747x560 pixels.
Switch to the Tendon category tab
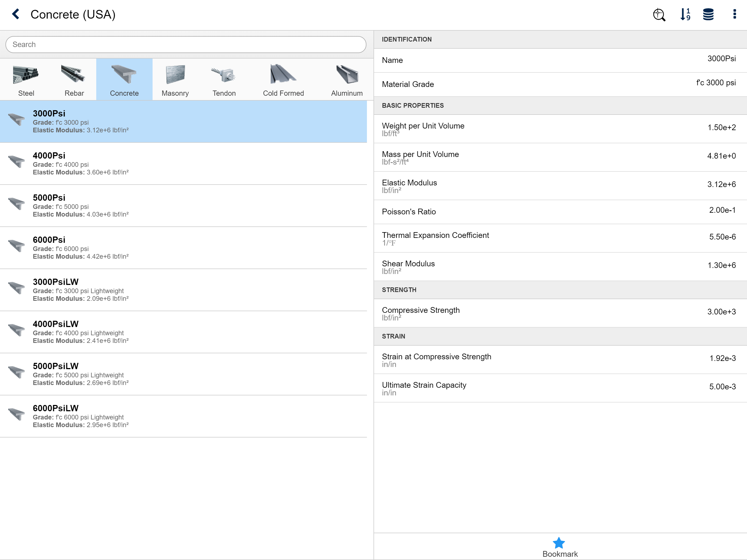[224, 80]
